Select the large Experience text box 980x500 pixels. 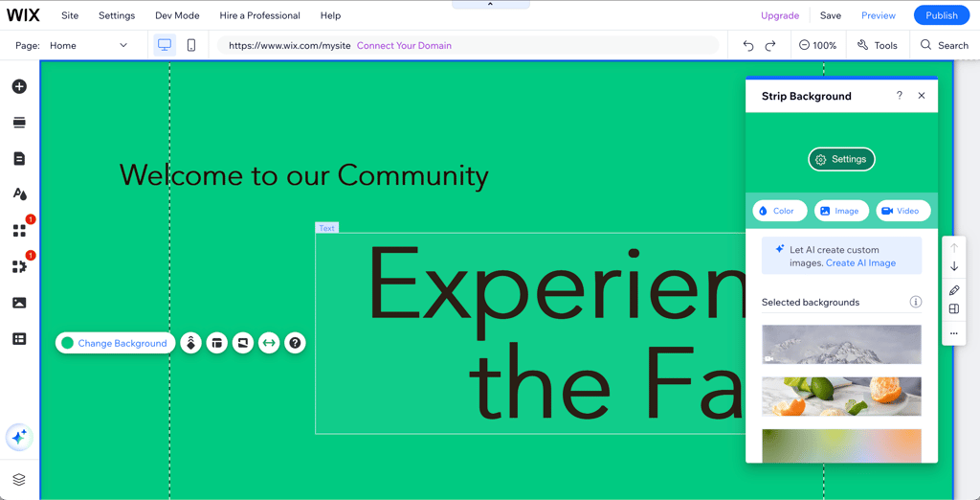[x=530, y=333]
